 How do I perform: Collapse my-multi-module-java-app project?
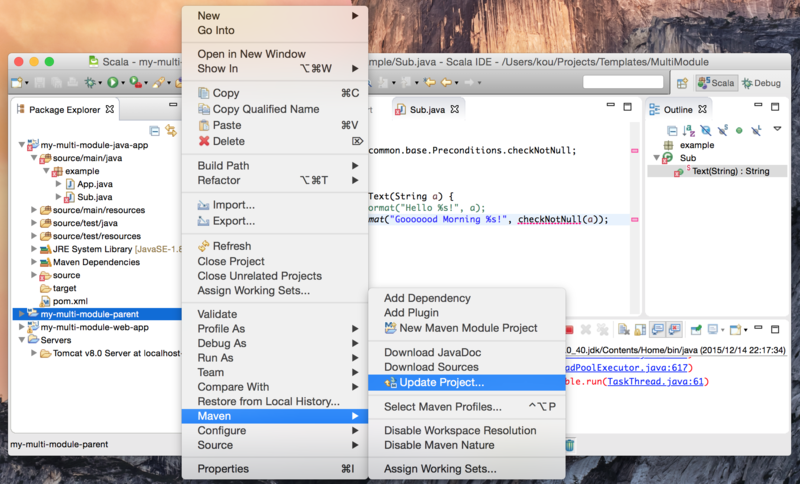(22, 145)
